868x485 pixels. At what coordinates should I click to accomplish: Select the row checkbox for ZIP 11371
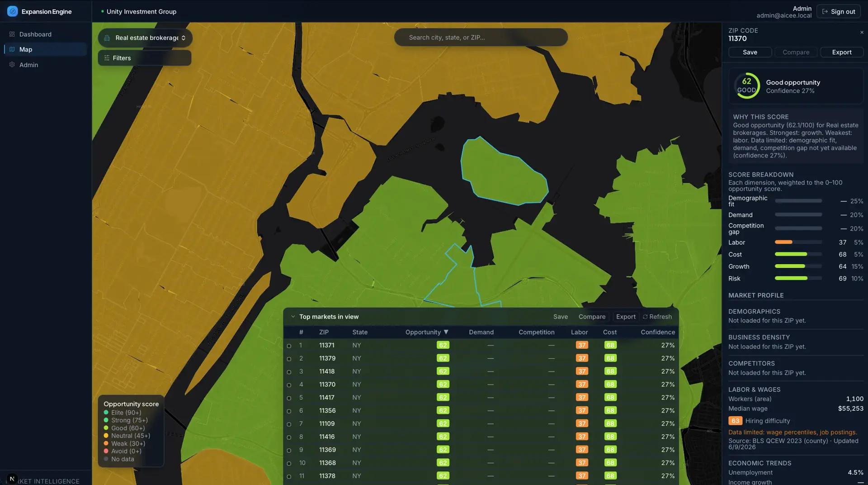coord(289,346)
